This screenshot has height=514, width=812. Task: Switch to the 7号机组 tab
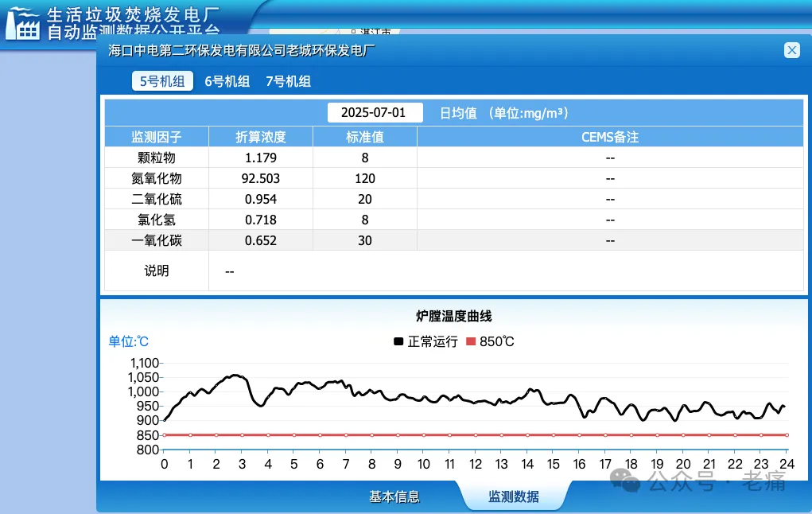point(289,81)
